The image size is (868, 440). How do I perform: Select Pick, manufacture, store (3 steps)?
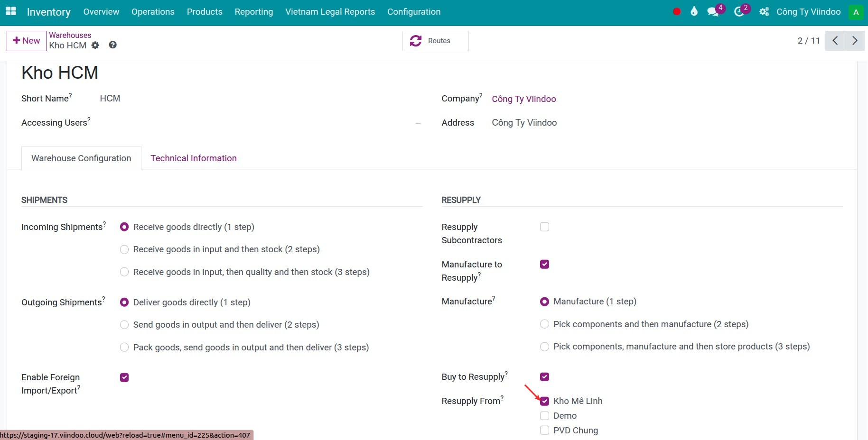coord(544,347)
